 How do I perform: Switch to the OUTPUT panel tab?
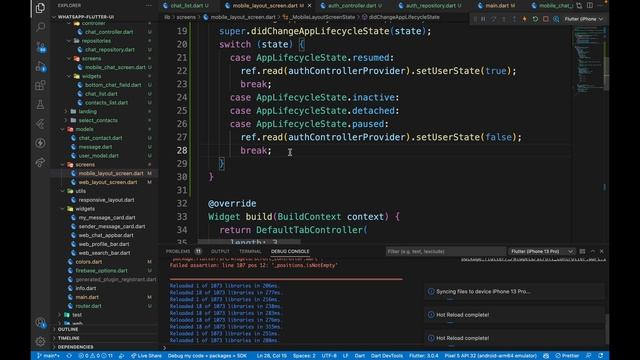pos(220,251)
